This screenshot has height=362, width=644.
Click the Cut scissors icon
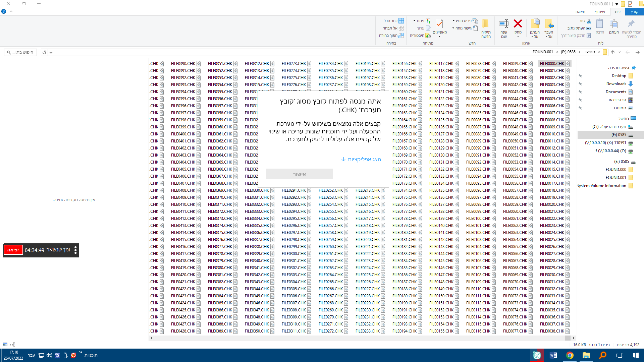[x=589, y=21]
